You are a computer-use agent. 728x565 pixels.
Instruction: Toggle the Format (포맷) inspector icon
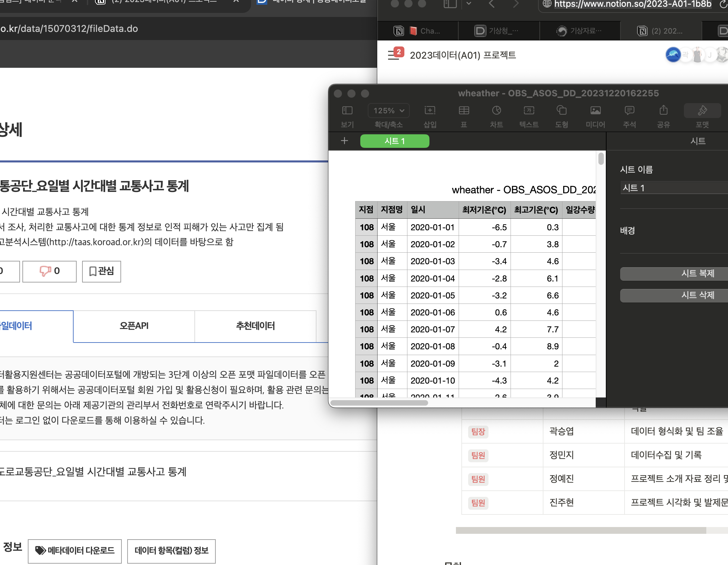coord(702,111)
